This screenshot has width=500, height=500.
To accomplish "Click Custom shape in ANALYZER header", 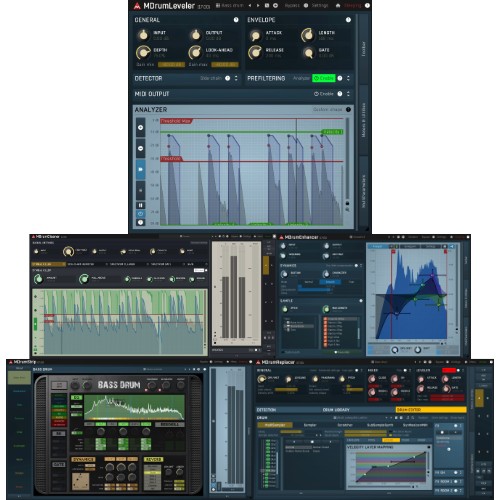I will pyautogui.click(x=328, y=109).
